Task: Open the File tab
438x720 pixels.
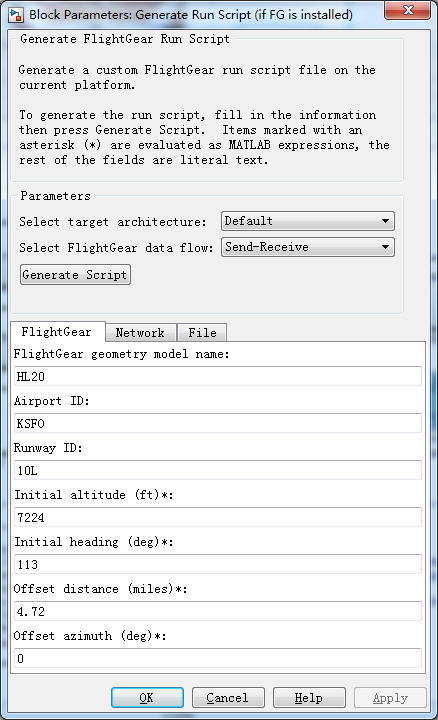Action: [x=202, y=332]
